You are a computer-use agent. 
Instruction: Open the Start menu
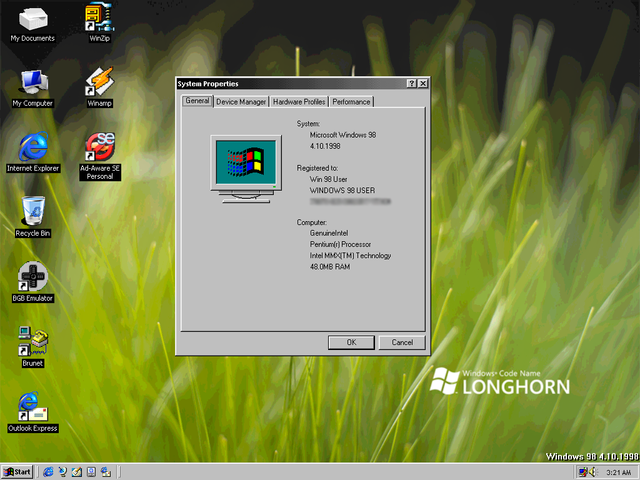click(x=17, y=472)
